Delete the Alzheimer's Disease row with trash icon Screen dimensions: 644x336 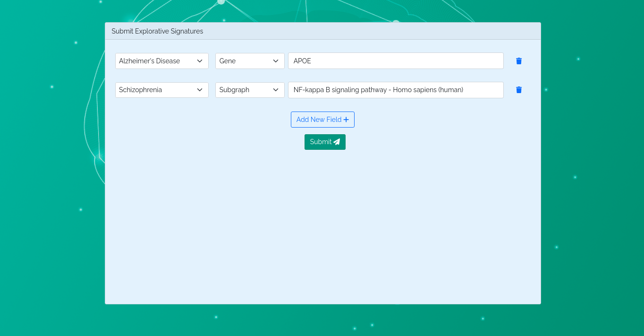[x=519, y=61]
